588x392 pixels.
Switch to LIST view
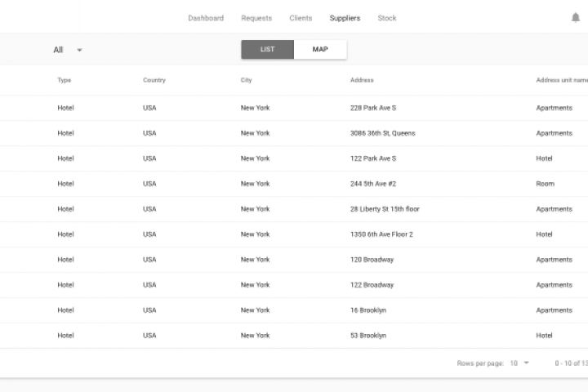pyautogui.click(x=267, y=50)
